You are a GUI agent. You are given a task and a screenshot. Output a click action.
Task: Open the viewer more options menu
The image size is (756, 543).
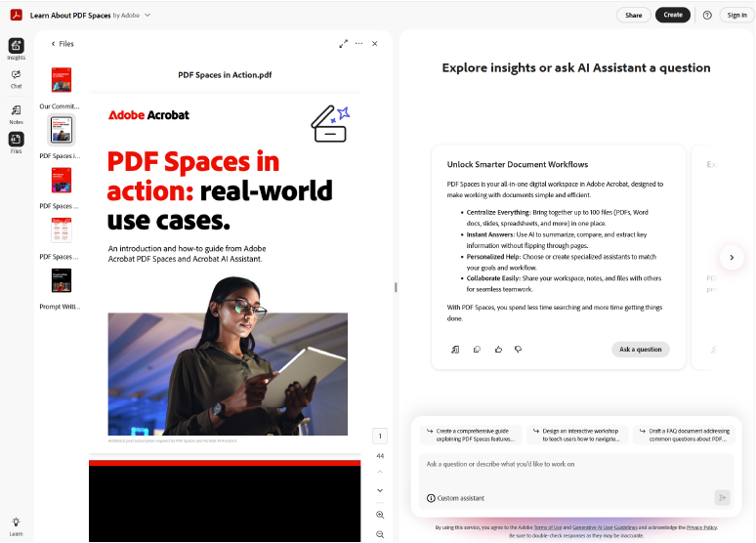(x=358, y=43)
